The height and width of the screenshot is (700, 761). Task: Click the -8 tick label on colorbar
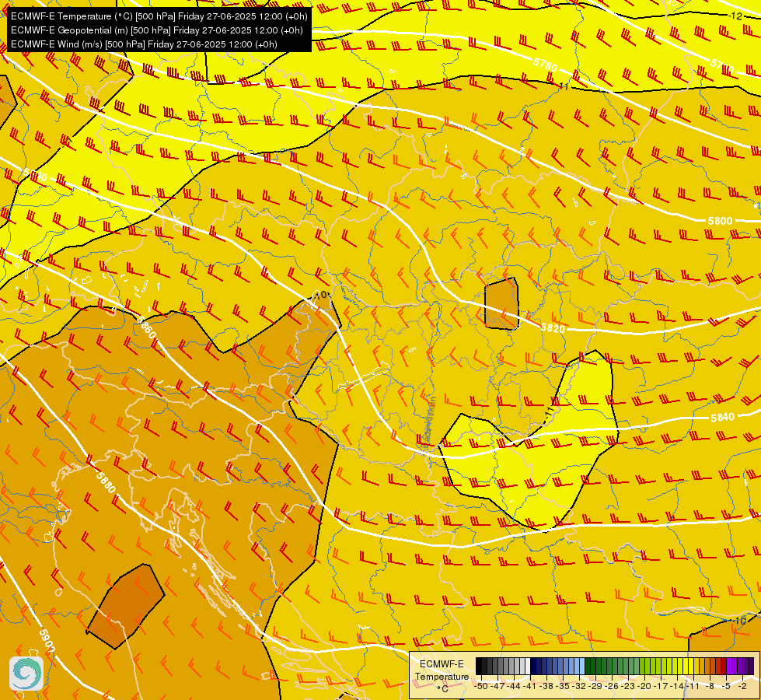click(x=710, y=686)
